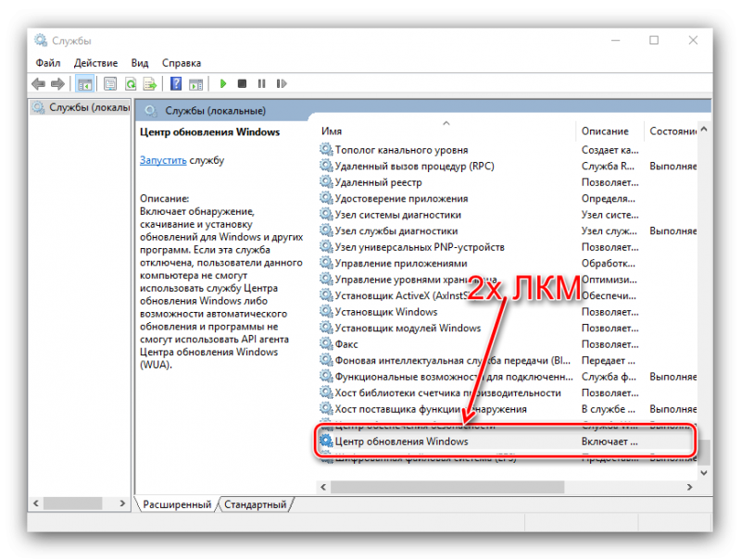Select Службы (локальные) tree node
The height and width of the screenshot is (560, 741).
[81, 107]
